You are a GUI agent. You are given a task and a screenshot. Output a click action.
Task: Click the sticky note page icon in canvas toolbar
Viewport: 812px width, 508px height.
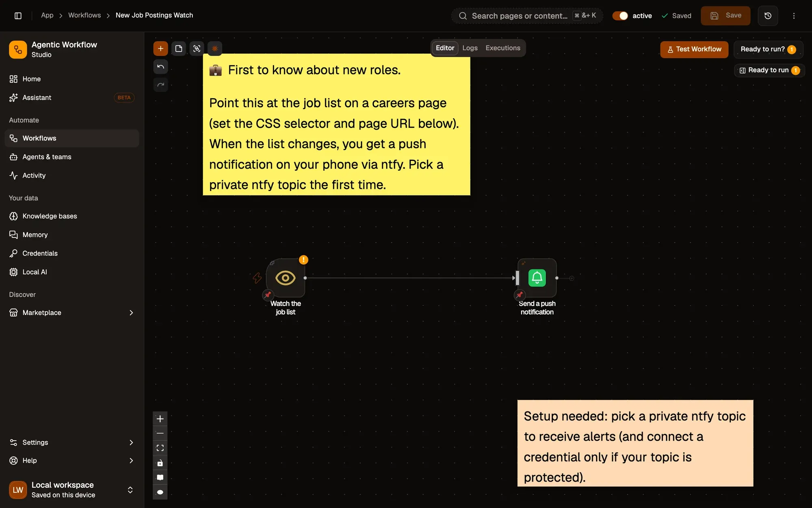click(x=179, y=49)
